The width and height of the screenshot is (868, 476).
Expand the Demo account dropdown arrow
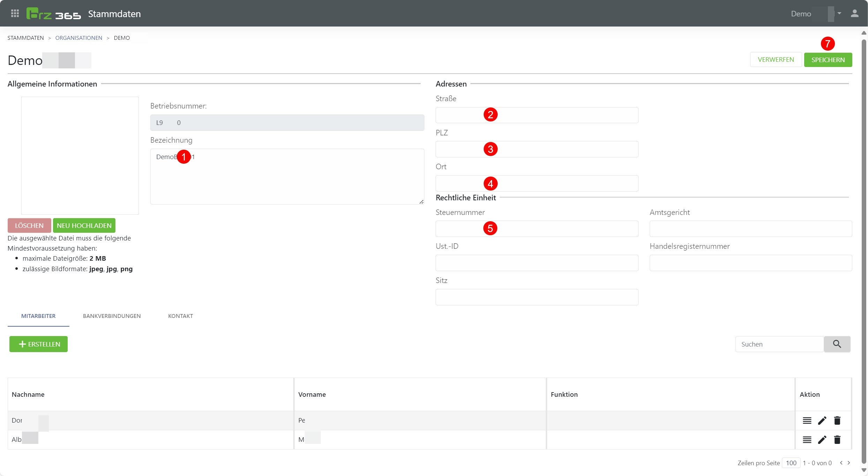coord(839,13)
